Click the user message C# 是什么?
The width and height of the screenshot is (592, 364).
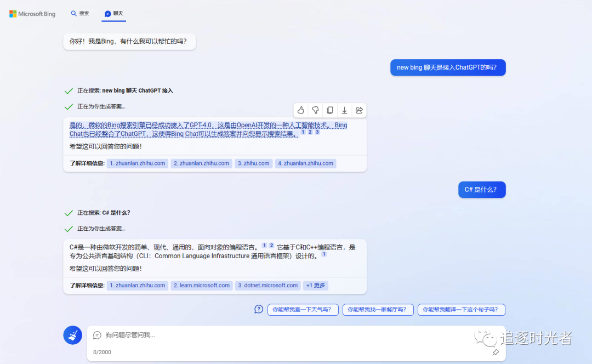[x=482, y=190]
